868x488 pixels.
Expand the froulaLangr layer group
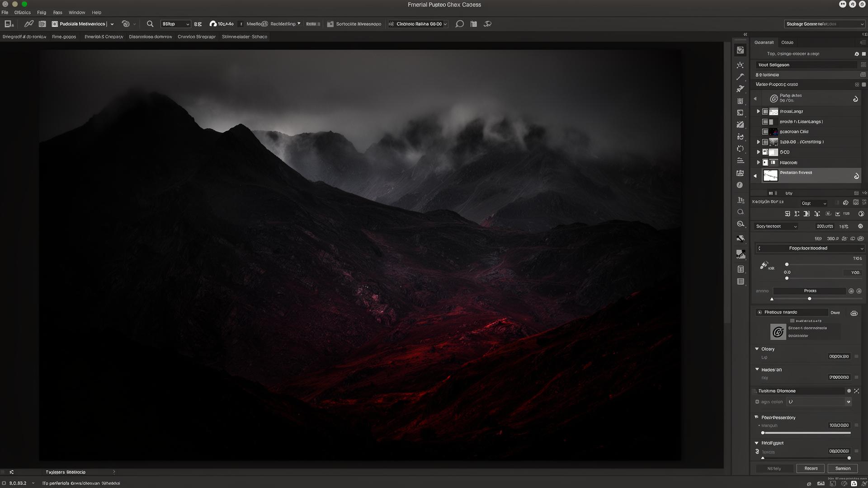[x=758, y=111]
